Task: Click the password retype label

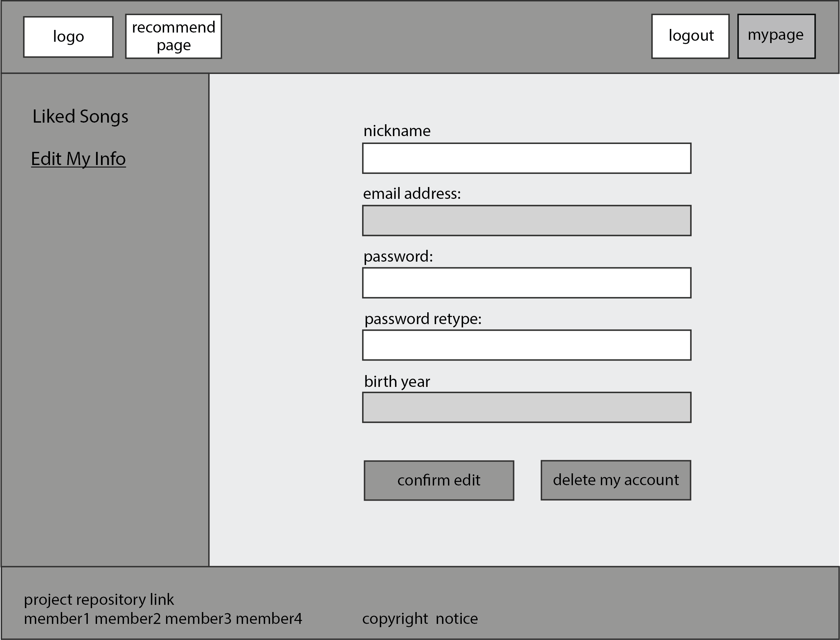Action: point(423,319)
